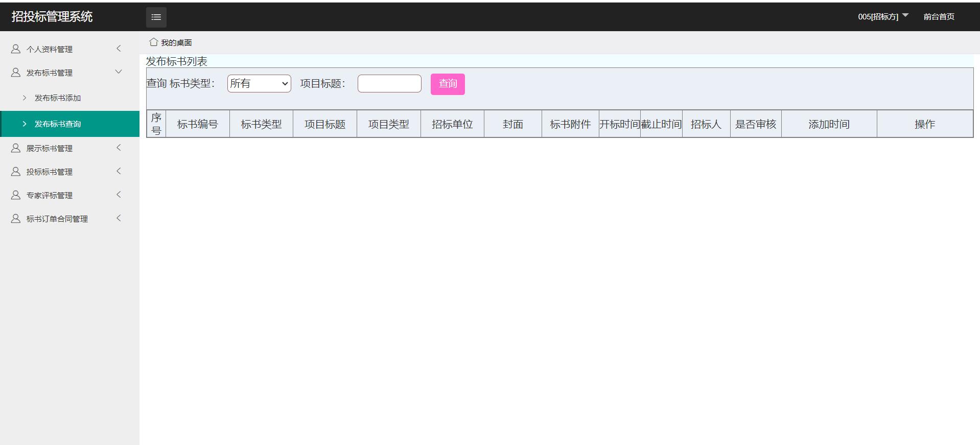Click the 开标时间 column header
The image size is (980, 445).
click(x=620, y=124)
